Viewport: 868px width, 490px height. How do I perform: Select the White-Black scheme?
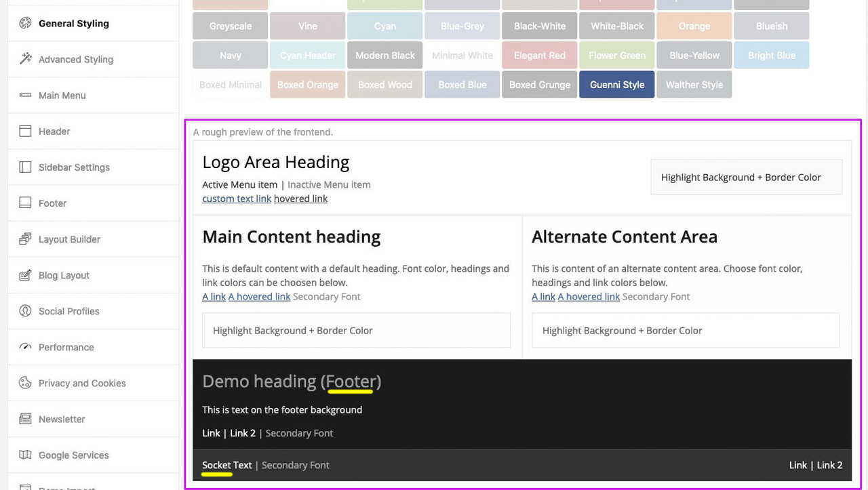617,26
